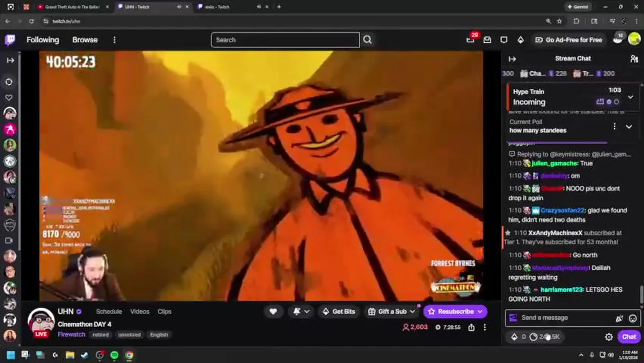Click the chat cheer Bits icon in message box
This screenshot has width=644, height=363.
pyautogui.click(x=619, y=318)
